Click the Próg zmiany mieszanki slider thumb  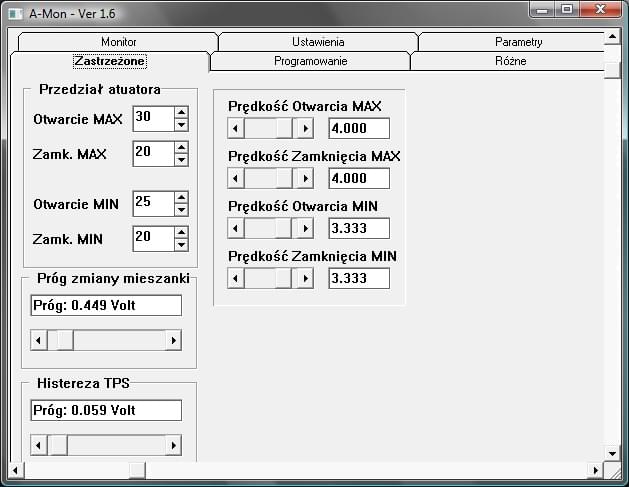64,341
